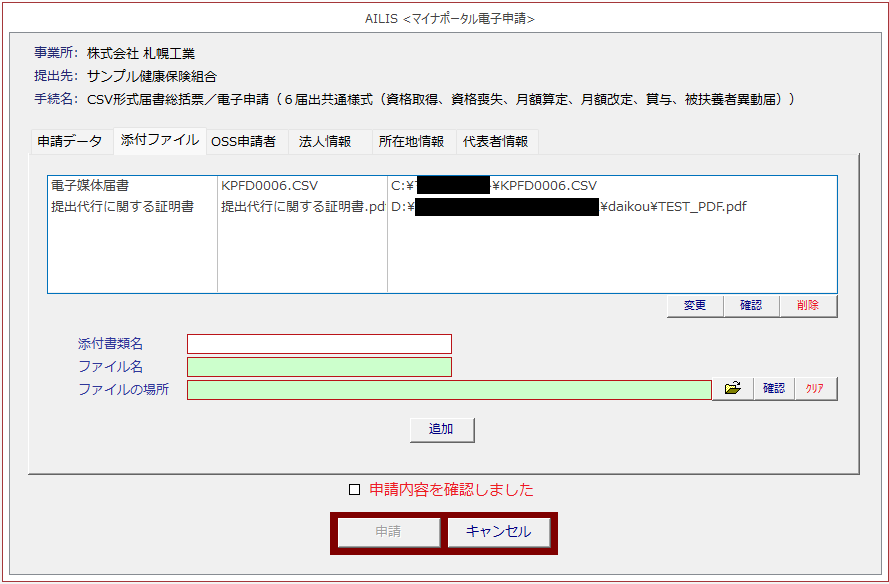
Task: Click the 追加 button
Action: pyautogui.click(x=441, y=429)
